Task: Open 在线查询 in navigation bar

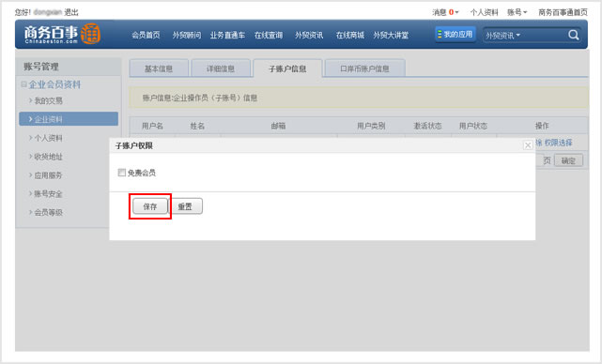Action: coord(269,35)
